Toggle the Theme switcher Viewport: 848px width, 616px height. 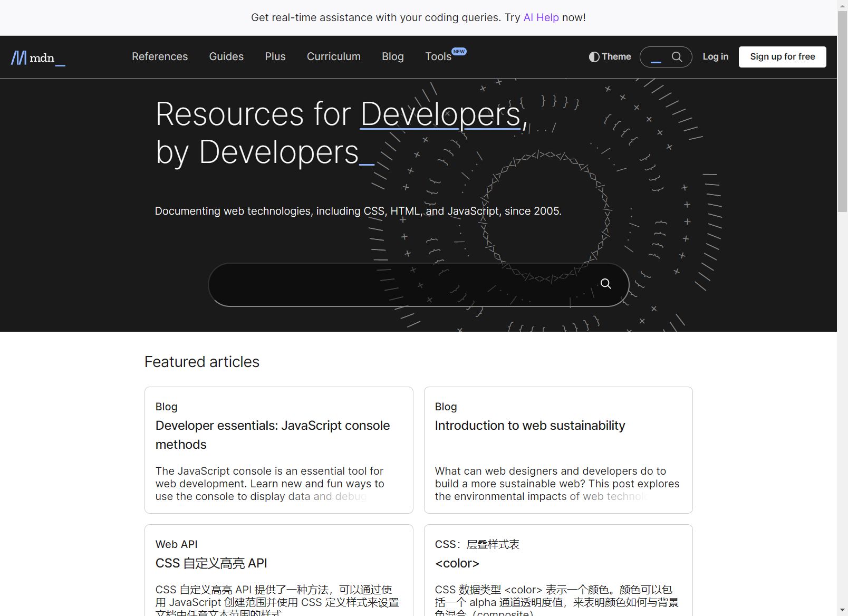[x=610, y=57]
